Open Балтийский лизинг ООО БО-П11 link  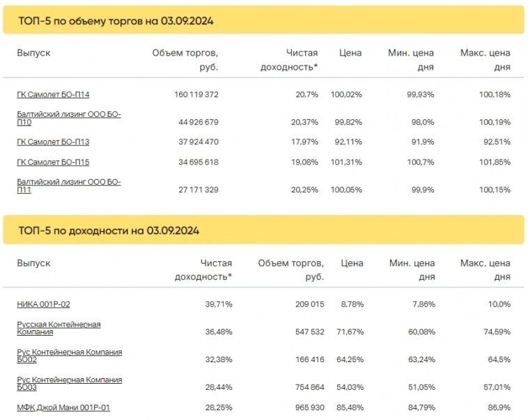68,186
